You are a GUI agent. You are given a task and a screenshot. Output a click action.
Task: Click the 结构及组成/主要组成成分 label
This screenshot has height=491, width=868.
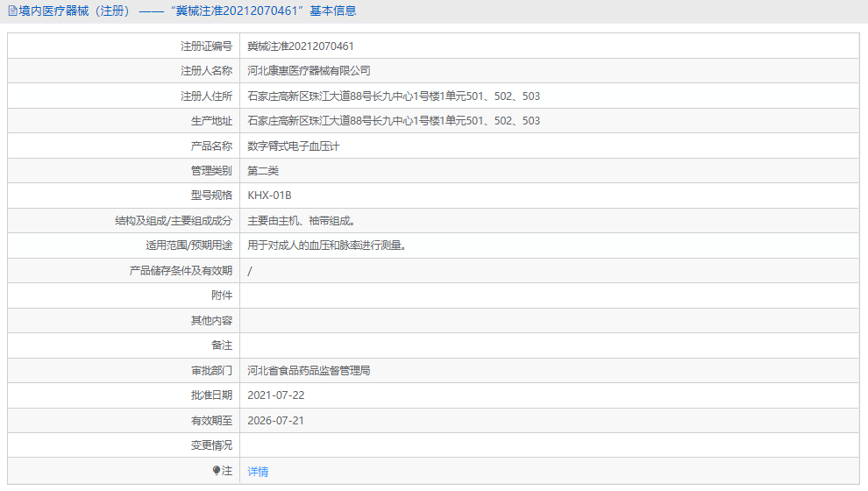(174, 221)
